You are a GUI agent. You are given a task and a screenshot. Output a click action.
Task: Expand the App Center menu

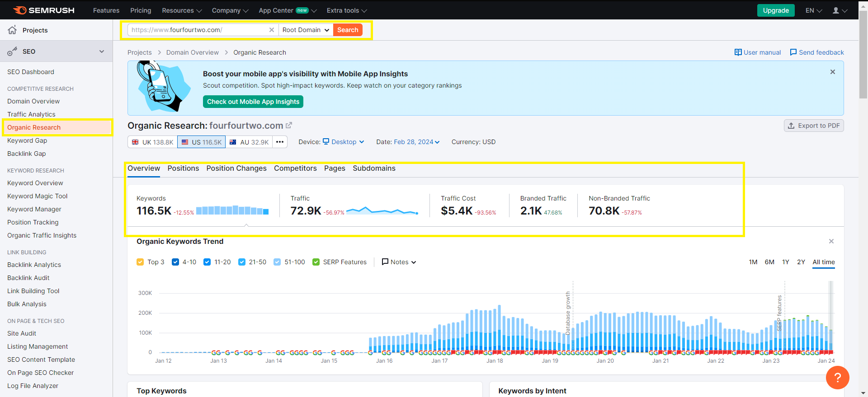click(x=288, y=10)
